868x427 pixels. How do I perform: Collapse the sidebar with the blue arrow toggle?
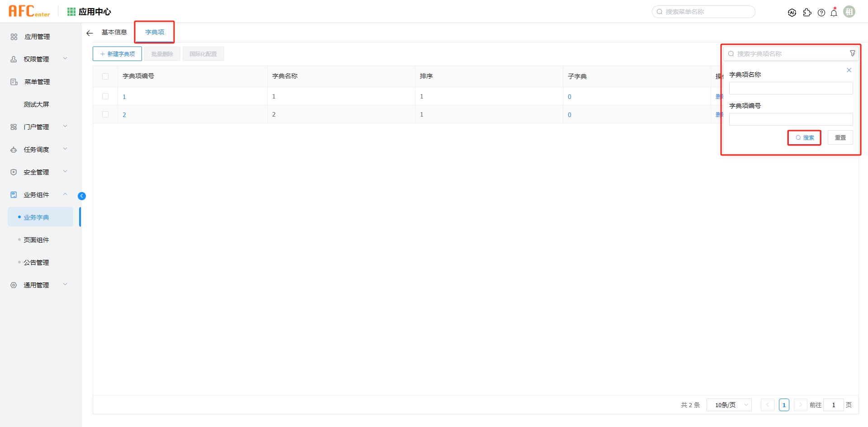click(x=82, y=196)
